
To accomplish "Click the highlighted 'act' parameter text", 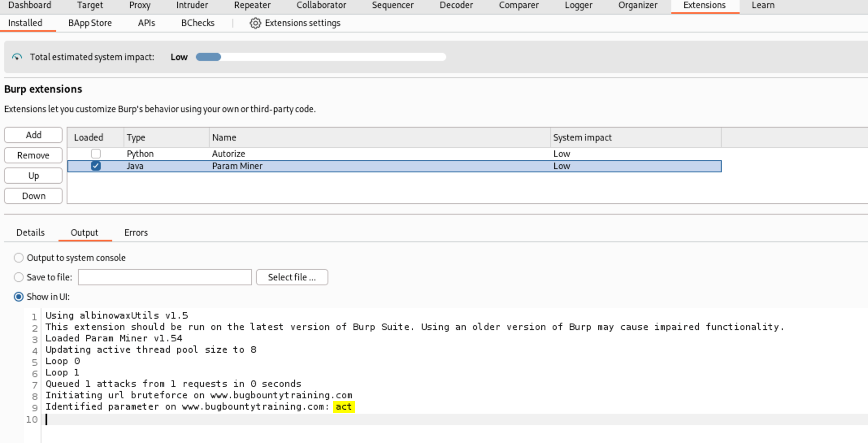I will (x=344, y=406).
